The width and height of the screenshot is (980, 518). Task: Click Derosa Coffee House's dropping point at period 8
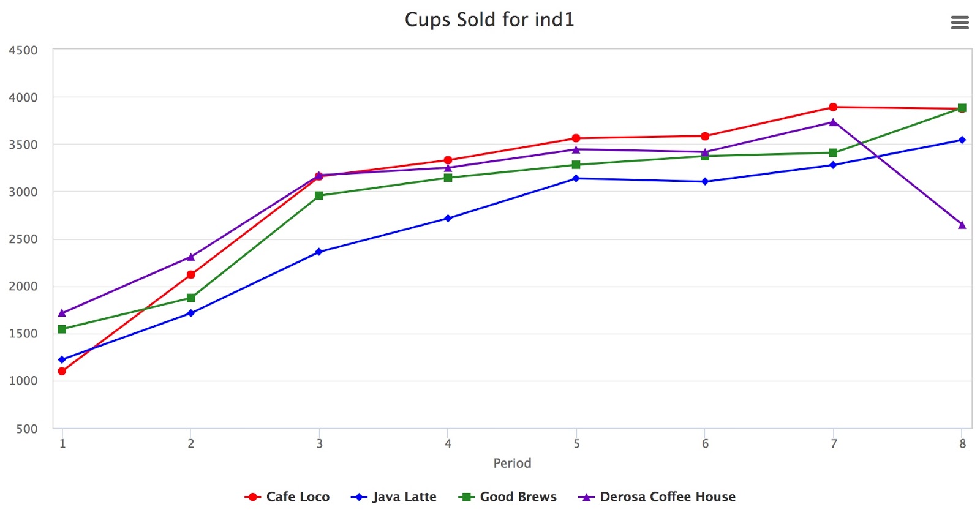coord(962,224)
